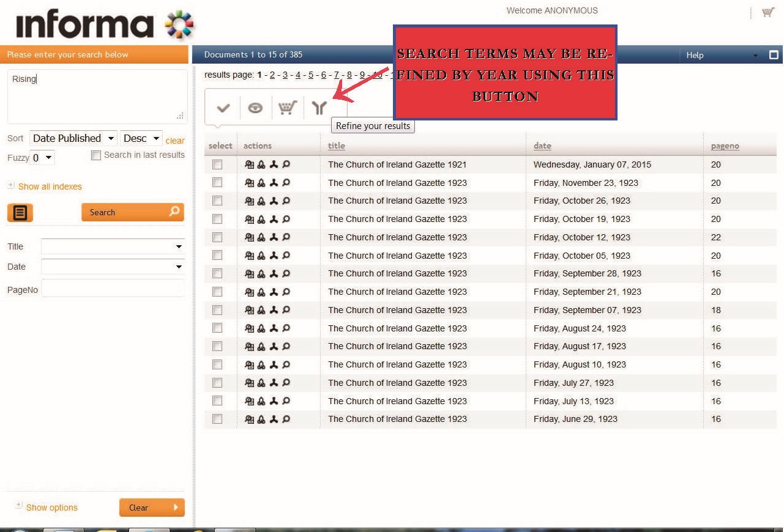Click magnifier icon for September 21, 1923 row

pos(286,292)
